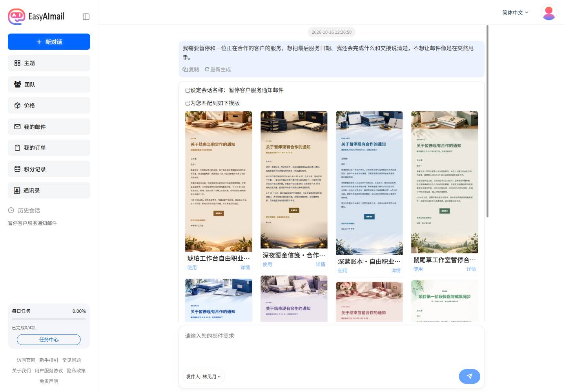Open the 主题 themes menu item
Screen dimensions: 565x392
tap(49, 63)
